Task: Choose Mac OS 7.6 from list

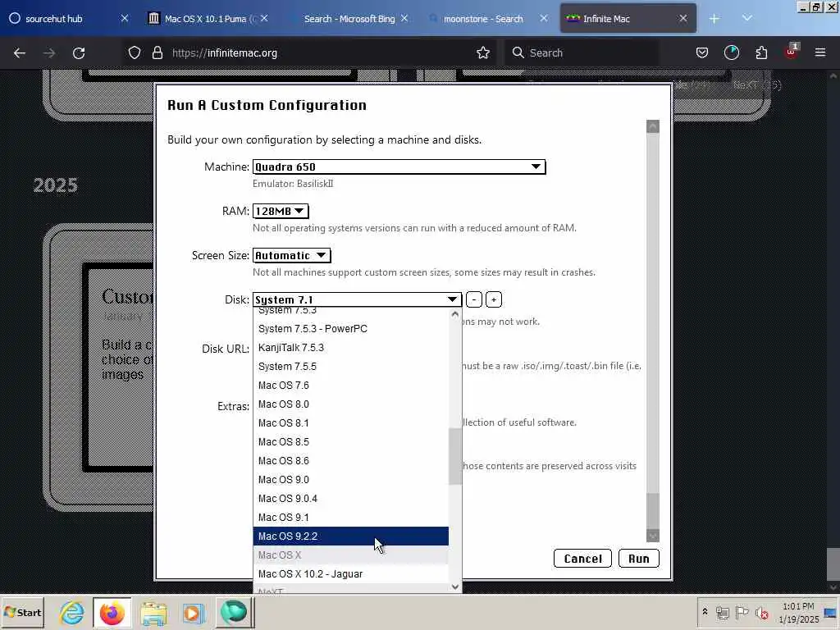Action: coord(351,386)
